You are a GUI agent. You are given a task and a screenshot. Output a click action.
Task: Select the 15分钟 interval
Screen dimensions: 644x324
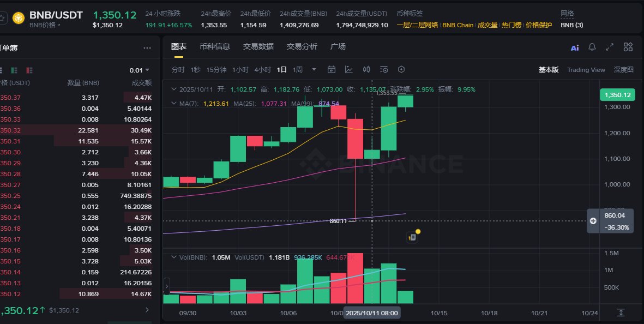click(216, 70)
